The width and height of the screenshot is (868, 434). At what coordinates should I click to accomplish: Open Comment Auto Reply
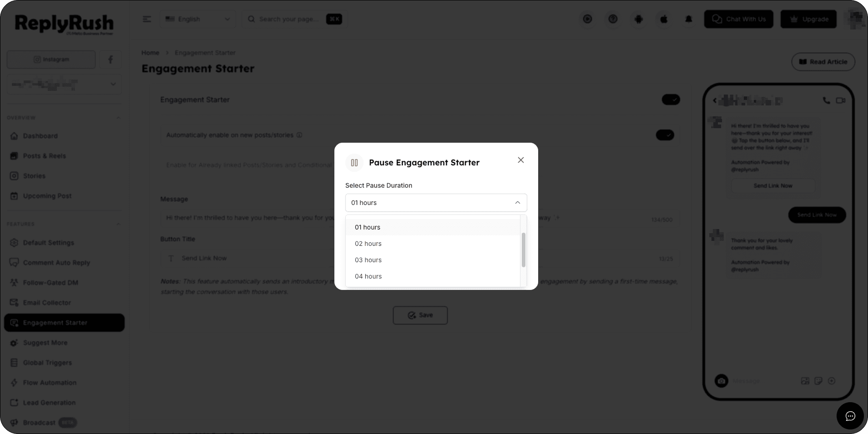click(x=64, y=263)
